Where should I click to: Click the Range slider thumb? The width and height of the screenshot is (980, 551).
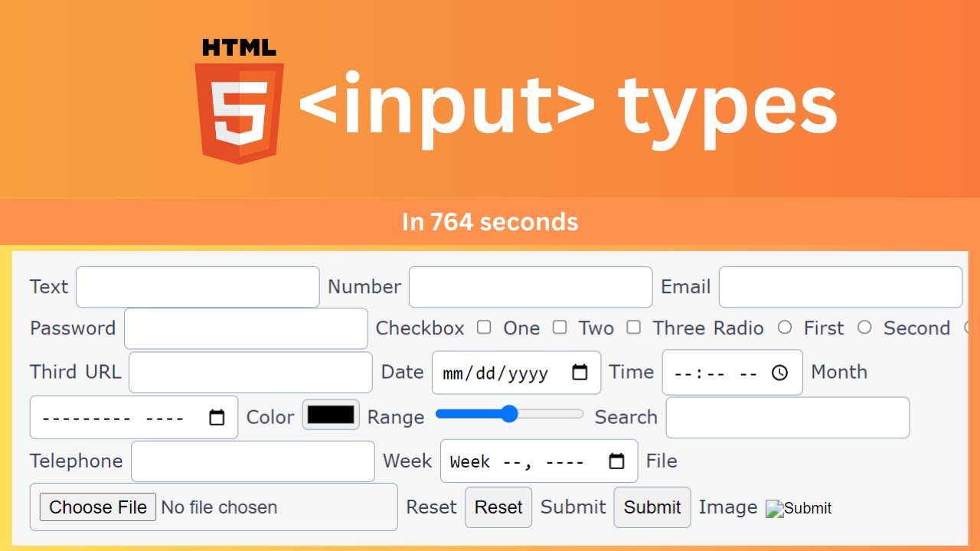(x=509, y=414)
